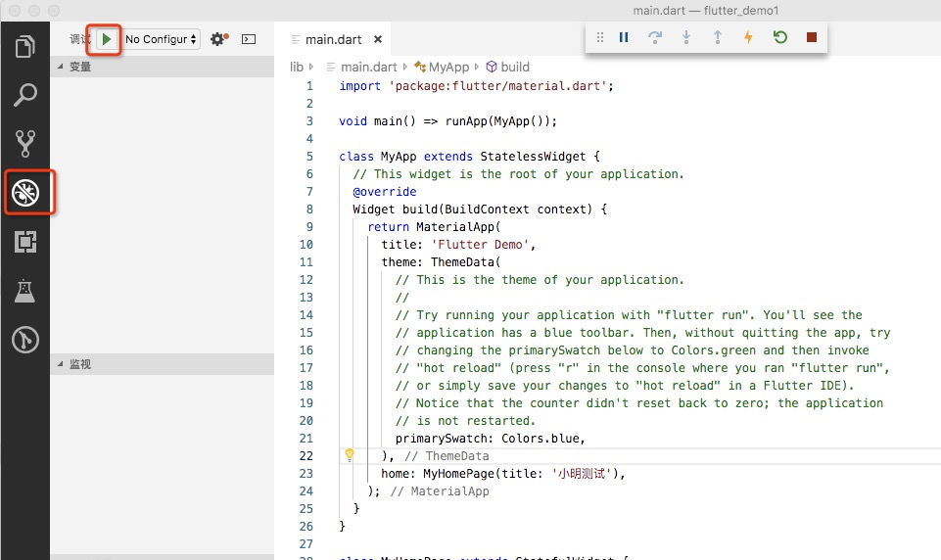Select the main.dart editor tab
This screenshot has height=560, width=941.
click(333, 39)
